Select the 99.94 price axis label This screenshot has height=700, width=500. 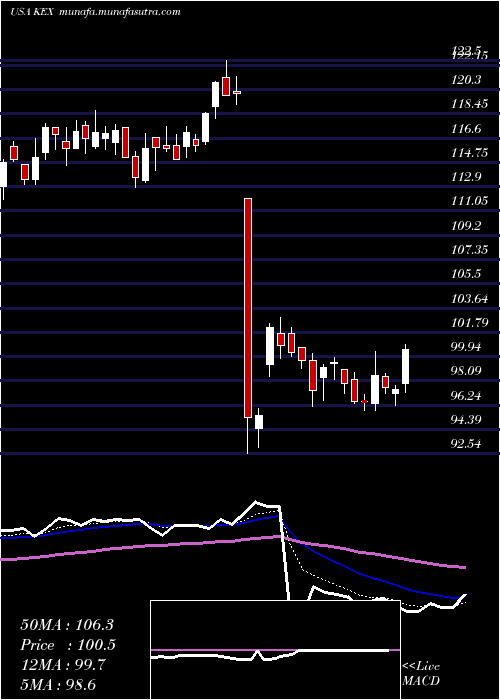pos(466,347)
